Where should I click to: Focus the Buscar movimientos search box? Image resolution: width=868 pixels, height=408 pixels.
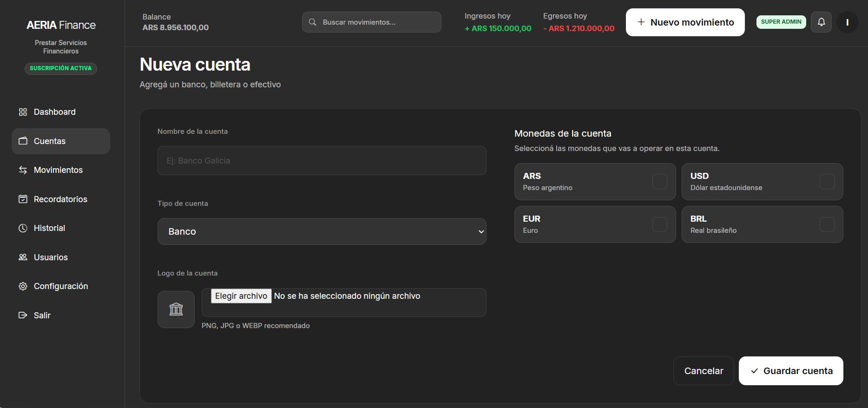(x=371, y=22)
